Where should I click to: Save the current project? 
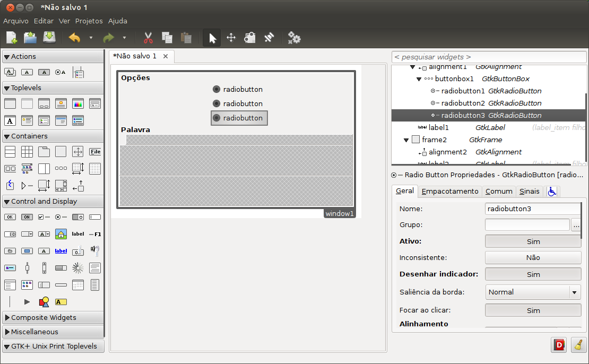(49, 38)
